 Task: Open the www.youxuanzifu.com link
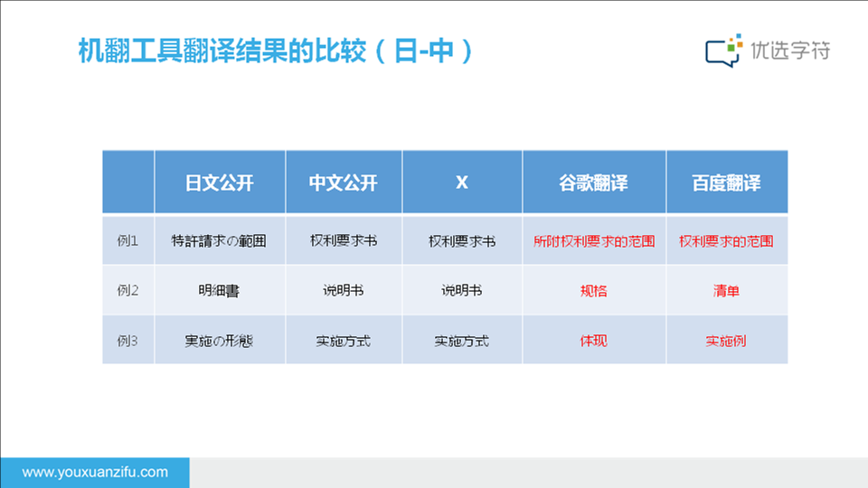pos(95,472)
